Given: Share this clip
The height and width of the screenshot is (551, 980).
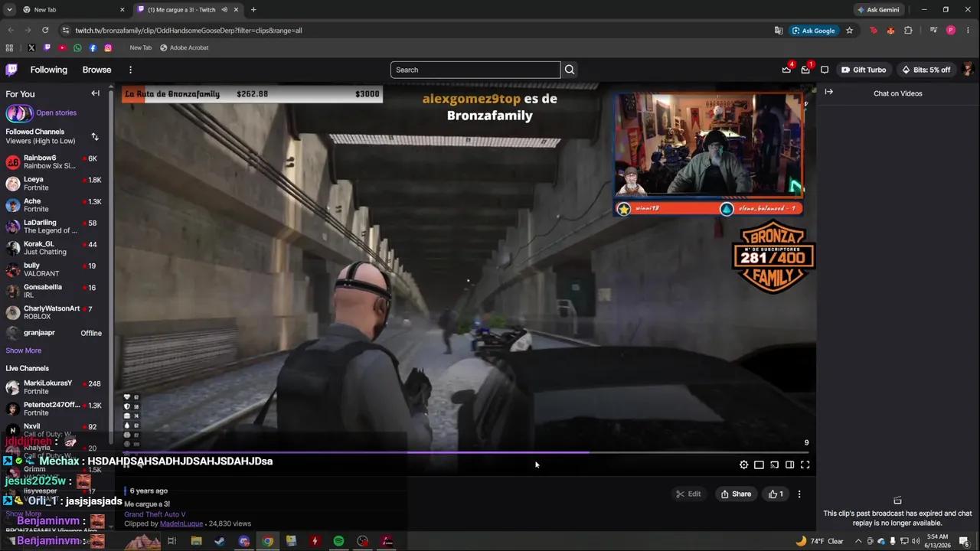Looking at the screenshot, I should [736, 494].
